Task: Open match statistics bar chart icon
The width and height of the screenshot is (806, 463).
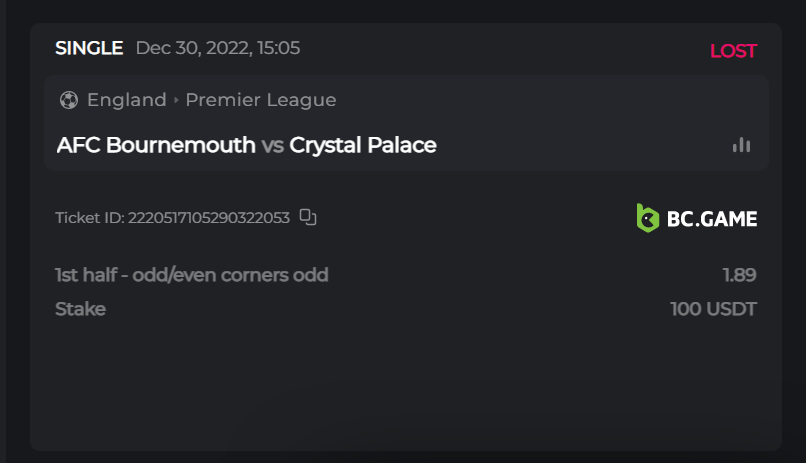Action: [741, 145]
